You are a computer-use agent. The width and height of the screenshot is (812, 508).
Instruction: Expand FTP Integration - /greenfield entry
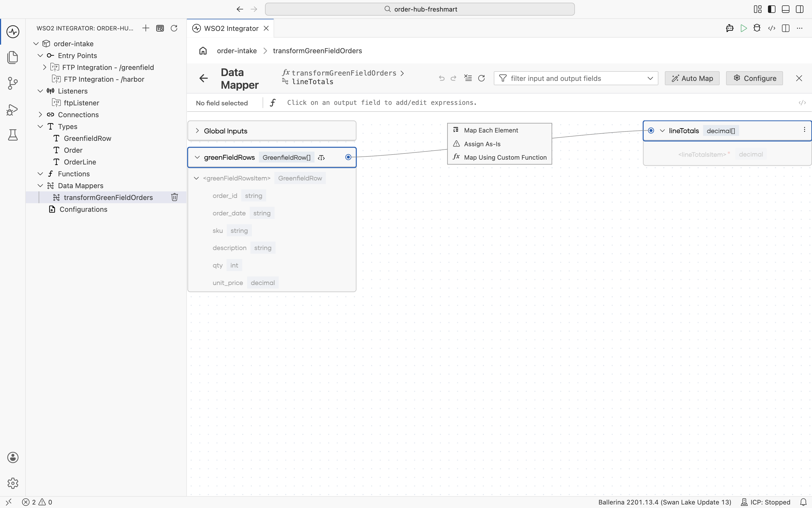[x=44, y=67]
